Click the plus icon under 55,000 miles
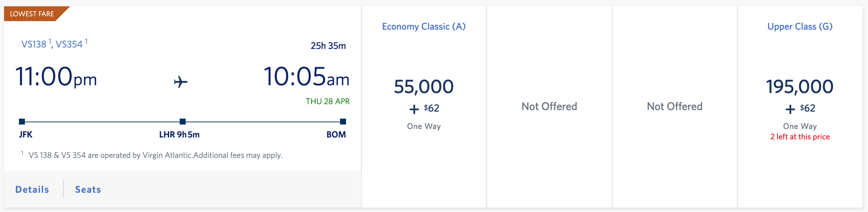Viewport: 868px width, 212px height. (414, 109)
